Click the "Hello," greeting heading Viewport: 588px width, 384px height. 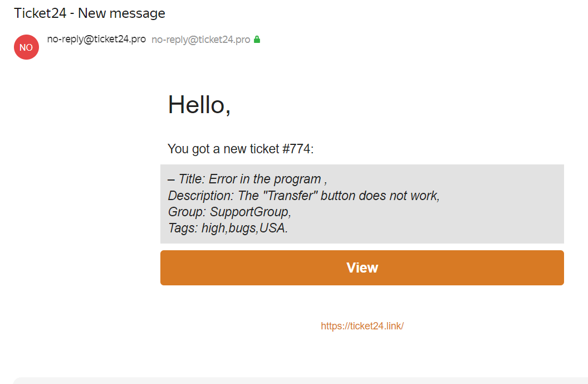pyautogui.click(x=199, y=104)
